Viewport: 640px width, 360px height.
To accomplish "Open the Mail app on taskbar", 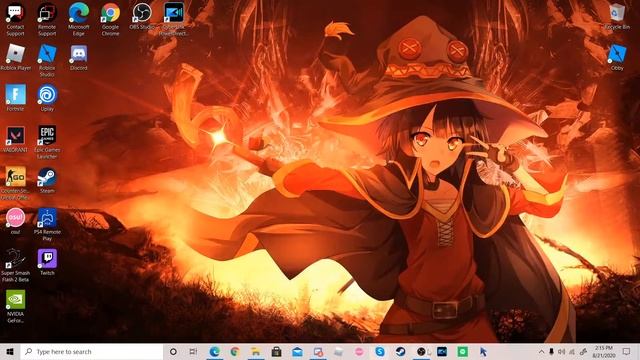I will (x=297, y=351).
